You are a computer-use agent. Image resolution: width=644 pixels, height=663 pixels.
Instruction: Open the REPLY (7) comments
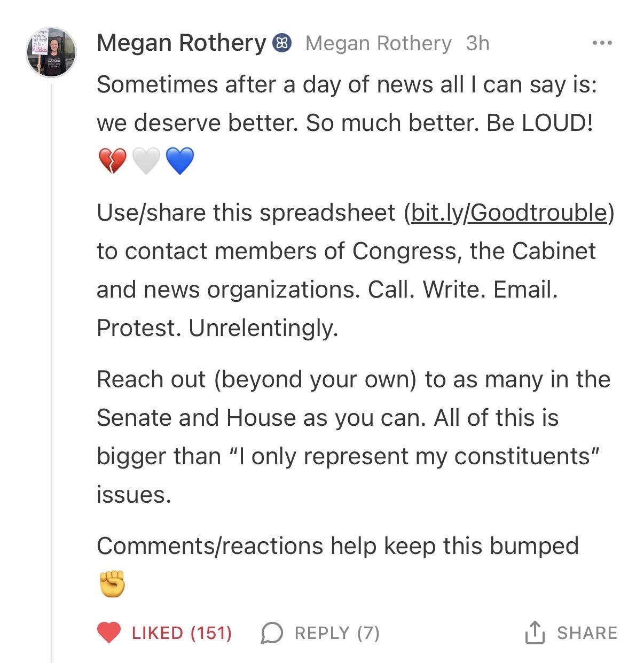click(x=337, y=633)
